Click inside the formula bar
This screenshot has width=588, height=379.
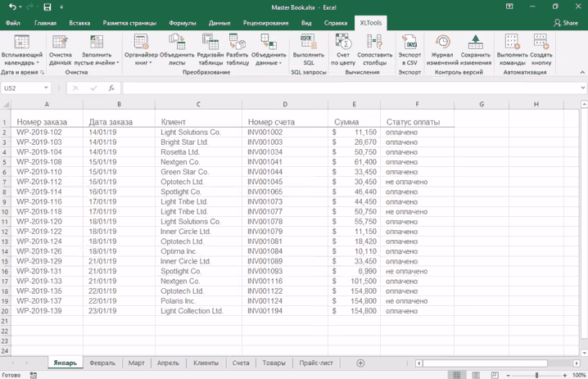pyautogui.click(x=328, y=88)
